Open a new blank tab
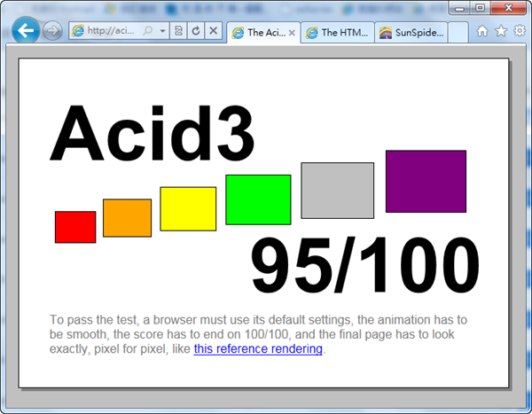Image resolution: width=532 pixels, height=414 pixels. 458,33
